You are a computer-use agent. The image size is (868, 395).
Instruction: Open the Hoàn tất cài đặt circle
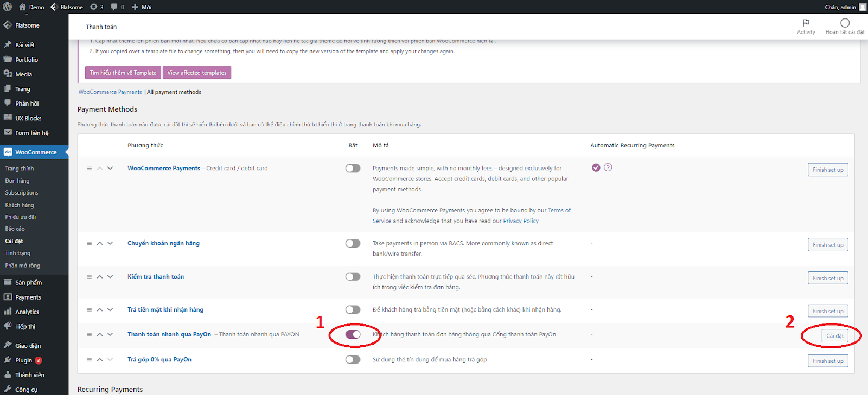pos(845,27)
